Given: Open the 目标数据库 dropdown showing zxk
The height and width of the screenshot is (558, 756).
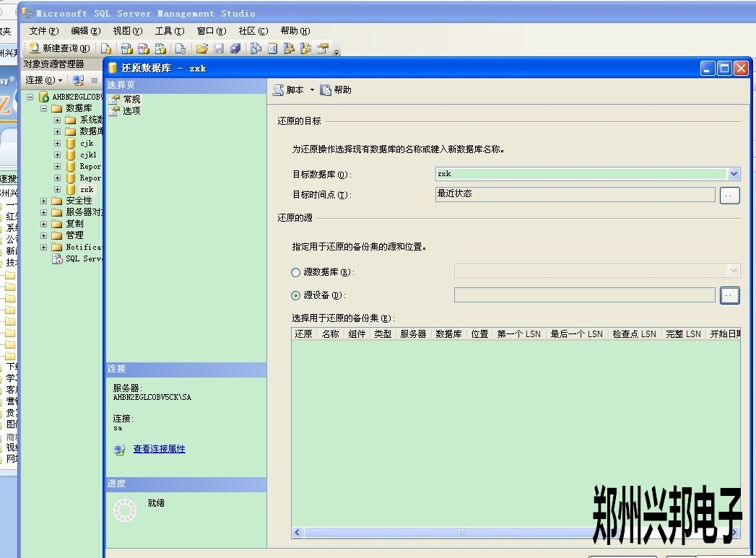Looking at the screenshot, I should pyautogui.click(x=734, y=174).
